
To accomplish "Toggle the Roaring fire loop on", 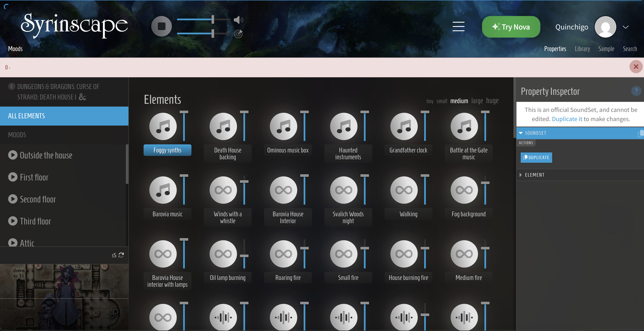I will (x=283, y=254).
